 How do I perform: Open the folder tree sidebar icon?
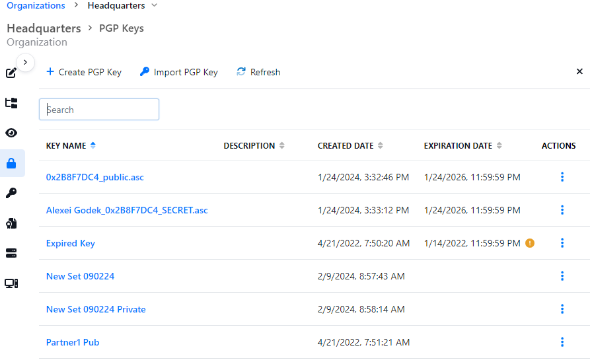pyautogui.click(x=11, y=103)
